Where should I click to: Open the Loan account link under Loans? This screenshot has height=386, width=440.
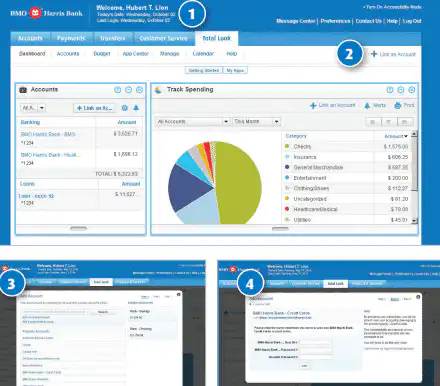coord(36,196)
